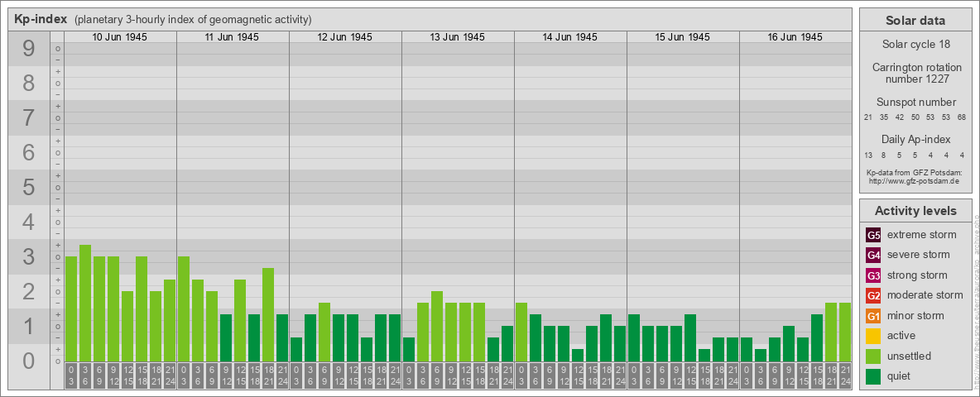Click 'Kp-data from GFZ Potsdam:' text

coord(915,172)
